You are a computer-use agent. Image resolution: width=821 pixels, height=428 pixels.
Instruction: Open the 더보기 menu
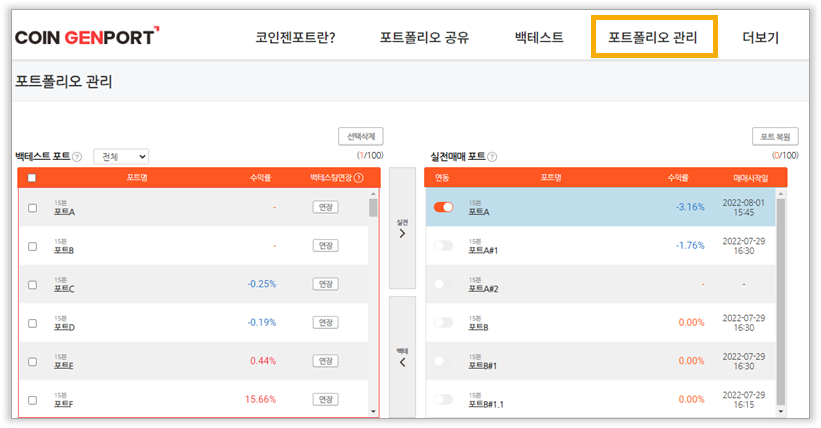click(x=760, y=37)
